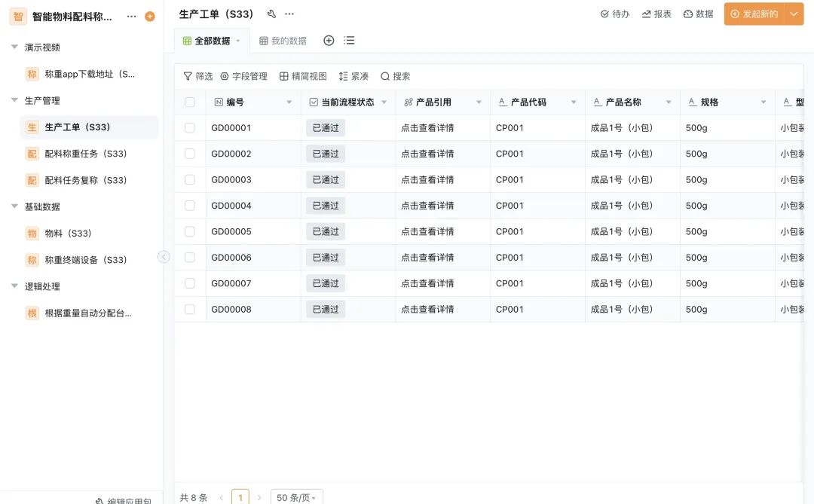The image size is (814, 504).
Task: Click the 搜索 search icon
Action: [395, 76]
